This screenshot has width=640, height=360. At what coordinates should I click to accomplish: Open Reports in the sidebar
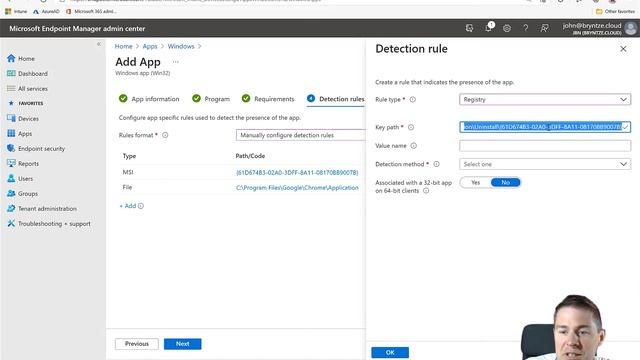click(28, 164)
